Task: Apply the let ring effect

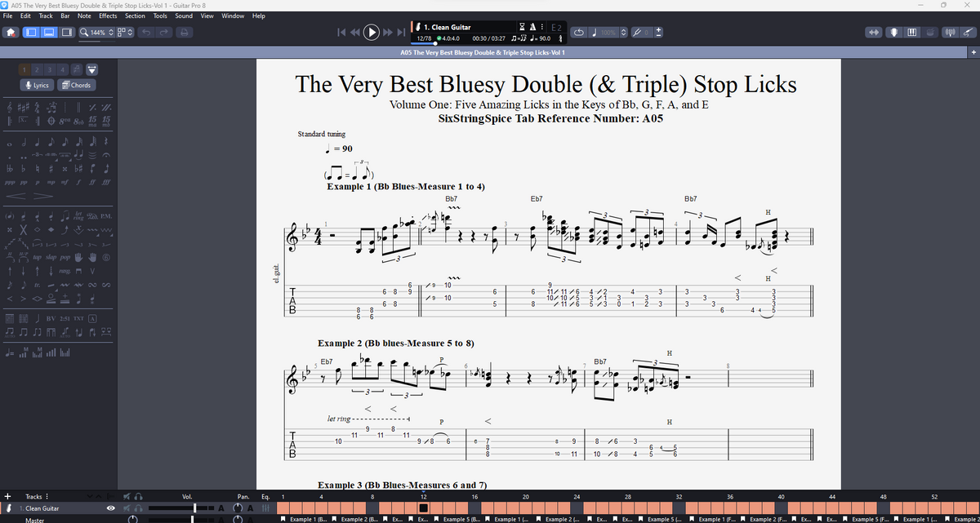Action: coord(78,216)
